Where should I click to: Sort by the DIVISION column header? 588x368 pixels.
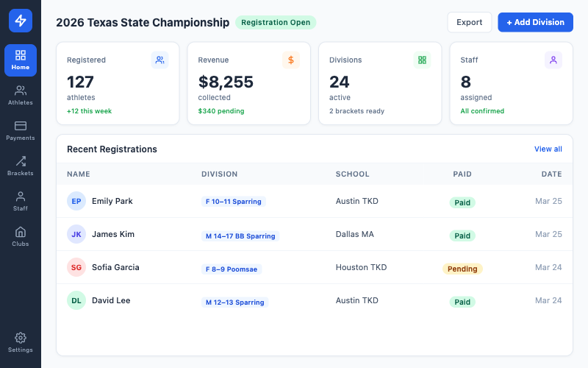(x=219, y=174)
